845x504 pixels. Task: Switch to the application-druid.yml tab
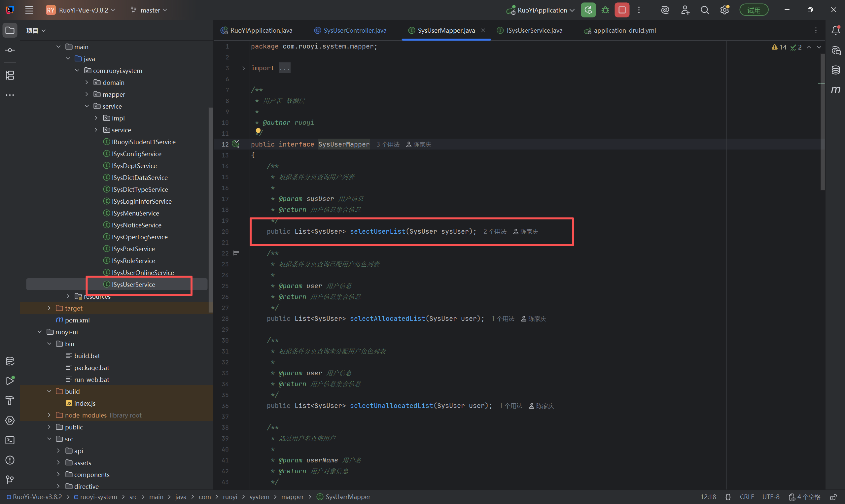click(624, 31)
